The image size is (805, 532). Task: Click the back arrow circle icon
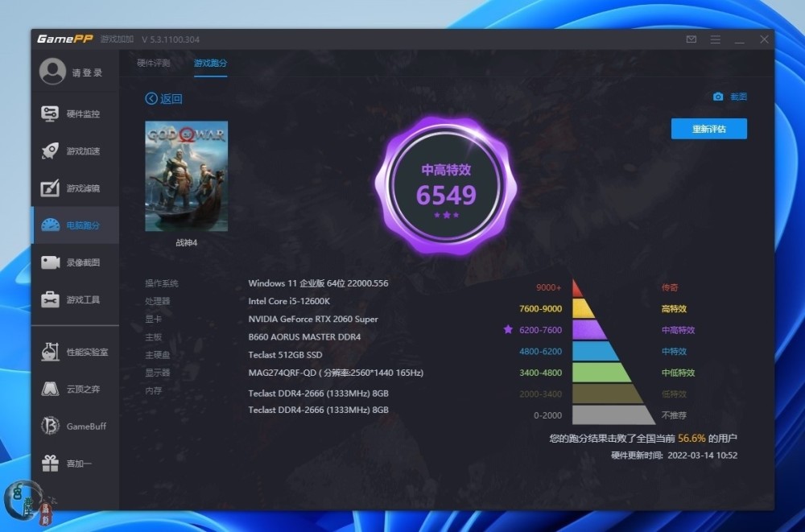[151, 99]
